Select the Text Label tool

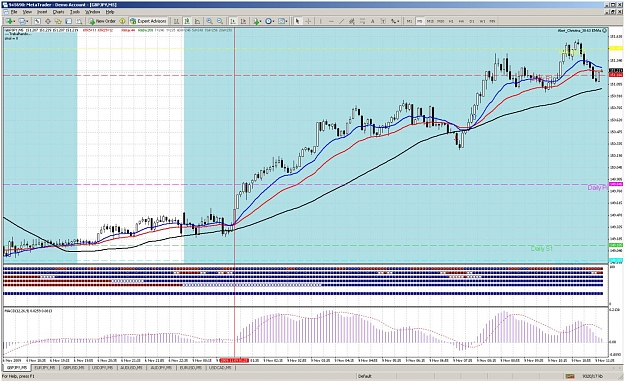coord(383,21)
